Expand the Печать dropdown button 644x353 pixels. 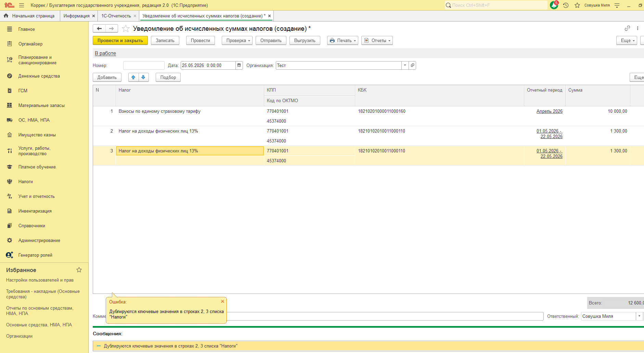[x=343, y=40]
